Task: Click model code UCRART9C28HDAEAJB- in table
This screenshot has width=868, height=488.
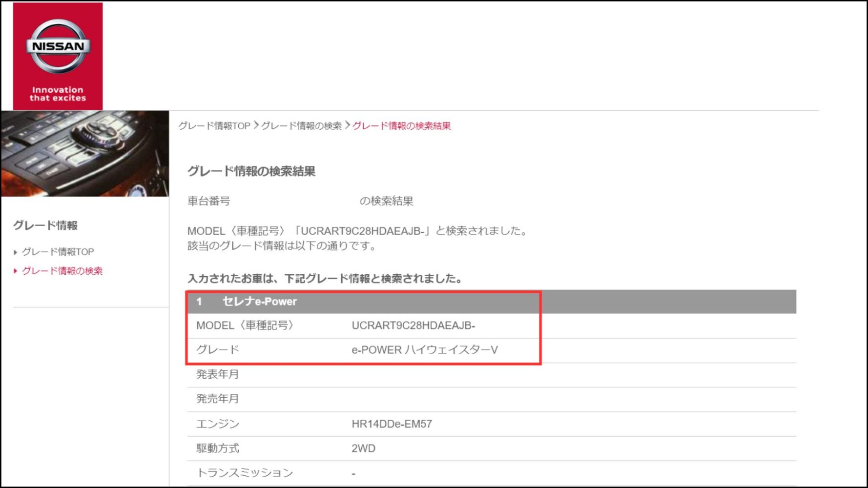Action: tap(413, 325)
